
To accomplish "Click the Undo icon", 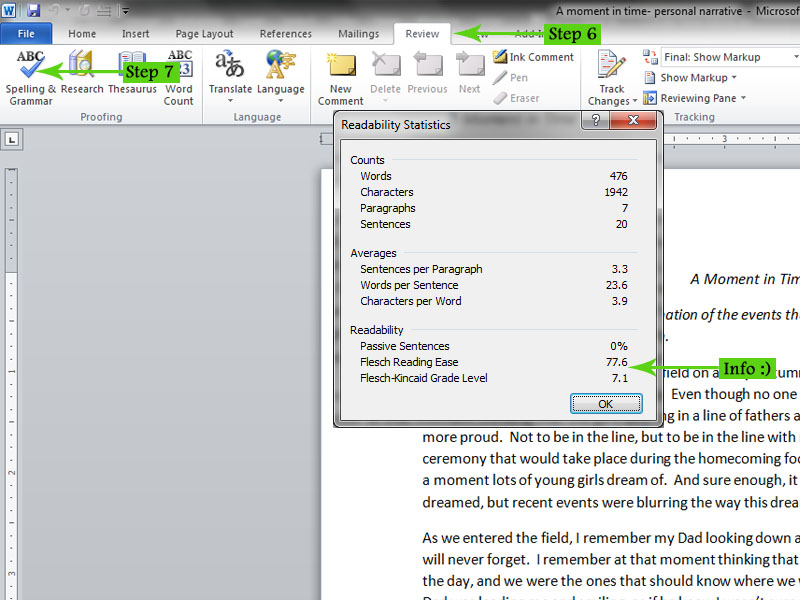I will pyautogui.click(x=55, y=10).
